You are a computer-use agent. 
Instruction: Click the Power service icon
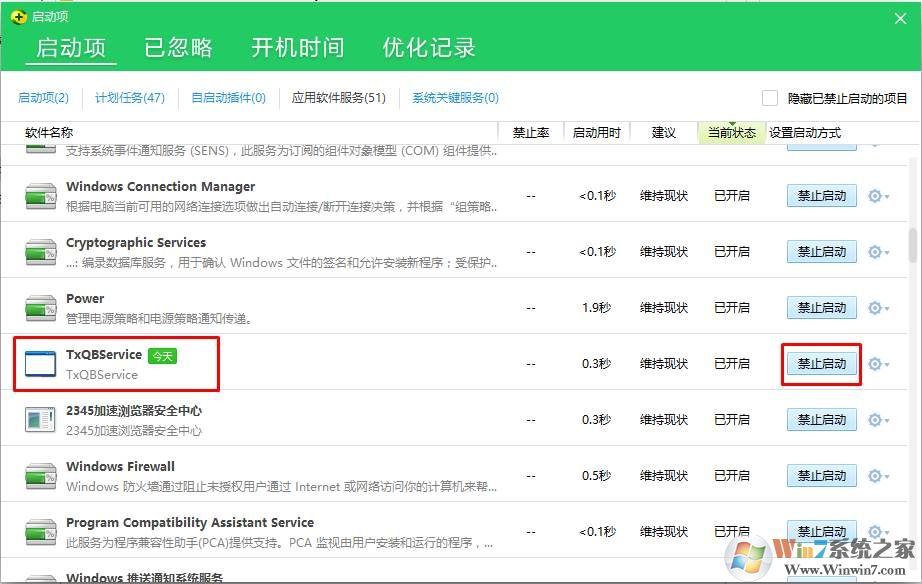point(41,308)
